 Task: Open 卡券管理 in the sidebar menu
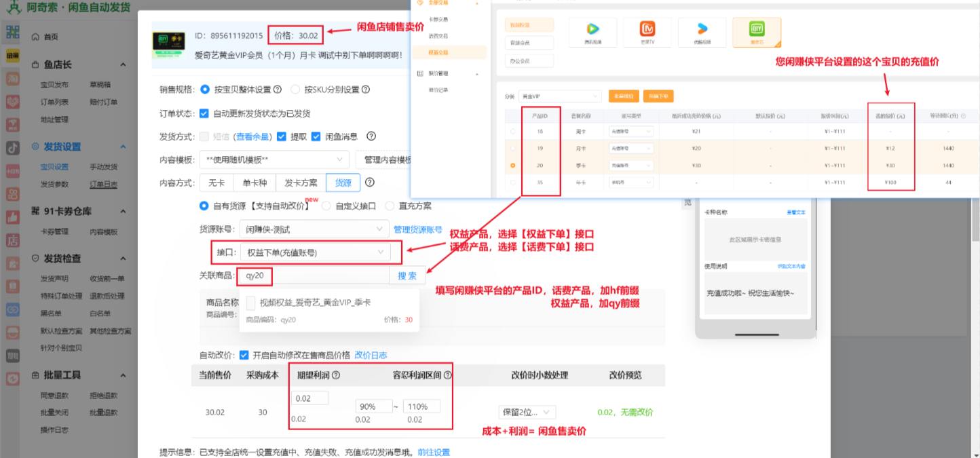[54, 231]
